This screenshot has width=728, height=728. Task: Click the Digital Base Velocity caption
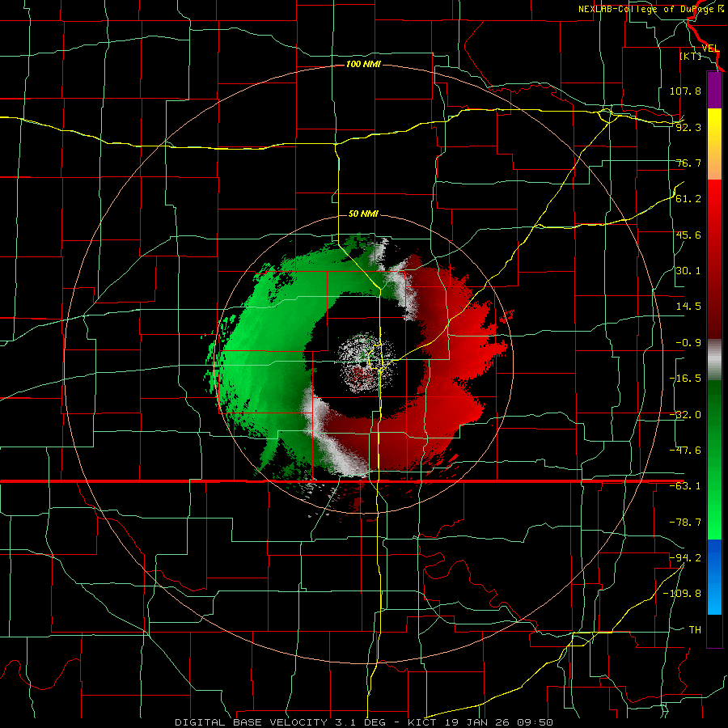[x=363, y=722]
